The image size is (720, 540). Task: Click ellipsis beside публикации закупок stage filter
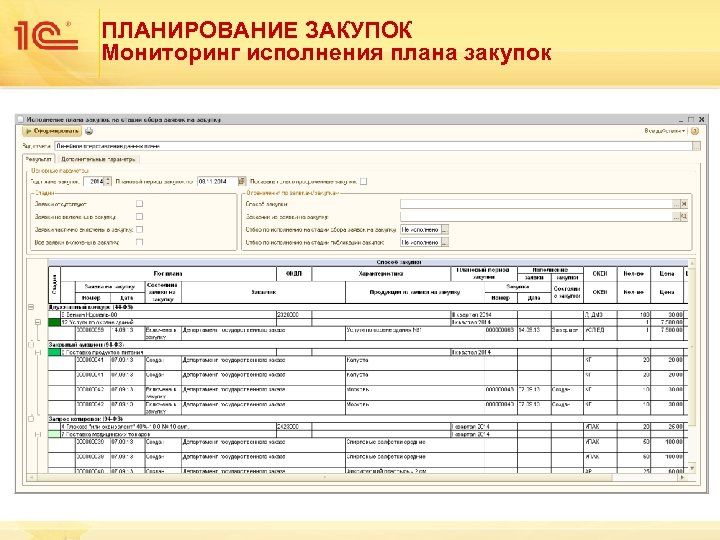(444, 242)
